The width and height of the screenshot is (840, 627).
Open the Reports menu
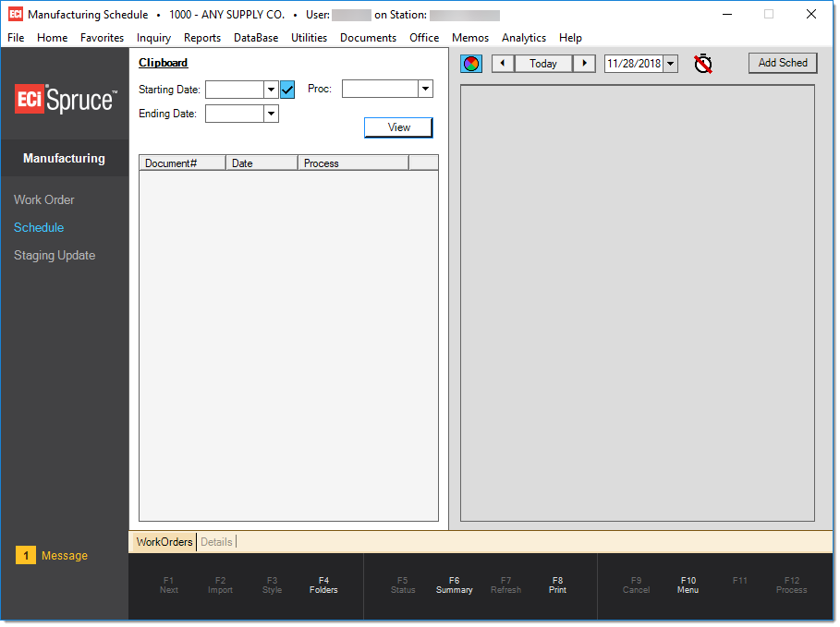tap(202, 38)
